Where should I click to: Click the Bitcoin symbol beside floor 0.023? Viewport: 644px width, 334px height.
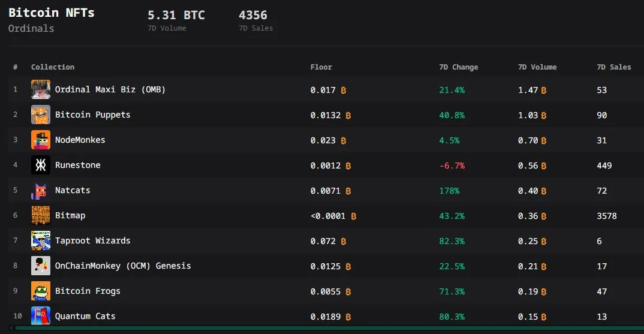tap(344, 140)
